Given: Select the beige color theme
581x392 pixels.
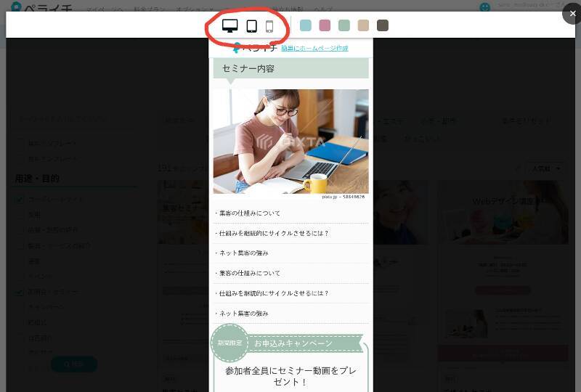Looking at the screenshot, I should [363, 25].
